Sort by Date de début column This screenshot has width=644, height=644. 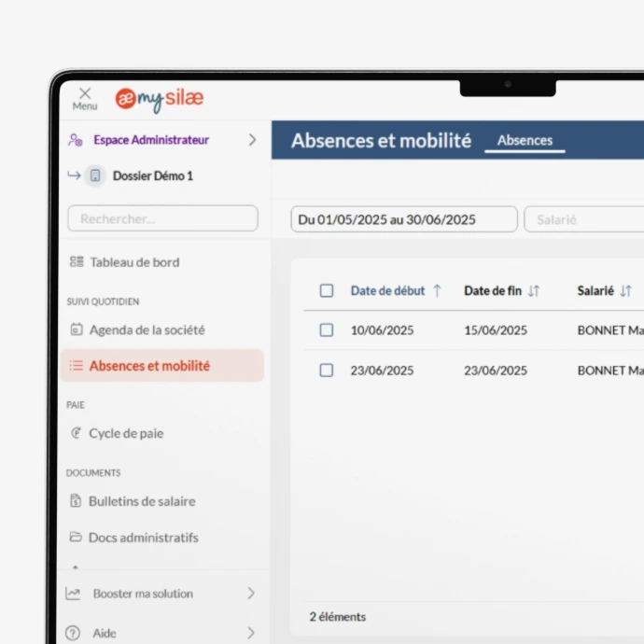click(387, 291)
